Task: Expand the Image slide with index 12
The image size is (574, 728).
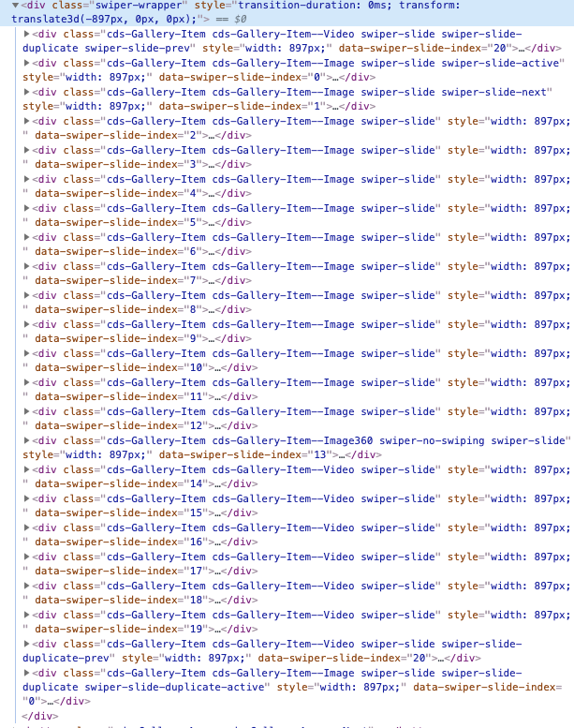Action: 27,411
